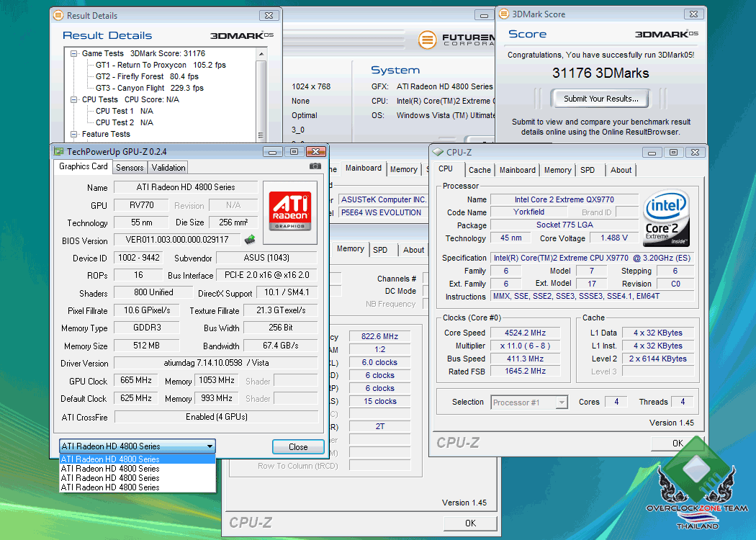The image size is (756, 540).
Task: Click the BIOS save chip icon in GPU-Z
Action: point(250,239)
